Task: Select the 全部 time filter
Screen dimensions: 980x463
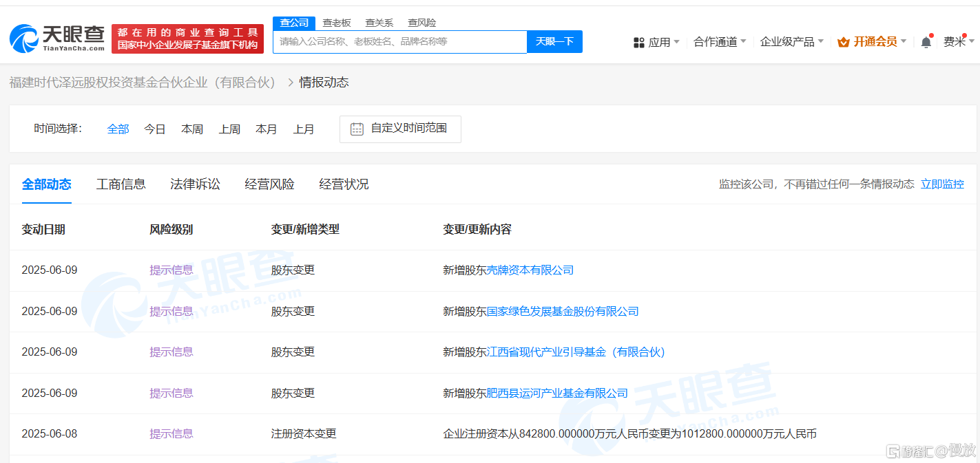Action: coord(118,129)
